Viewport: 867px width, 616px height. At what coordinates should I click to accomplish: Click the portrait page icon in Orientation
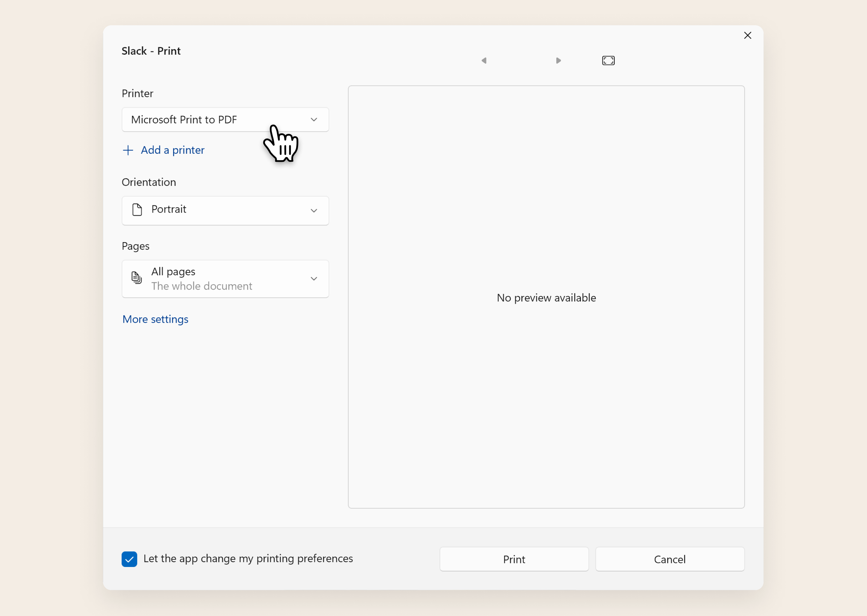pos(137,210)
